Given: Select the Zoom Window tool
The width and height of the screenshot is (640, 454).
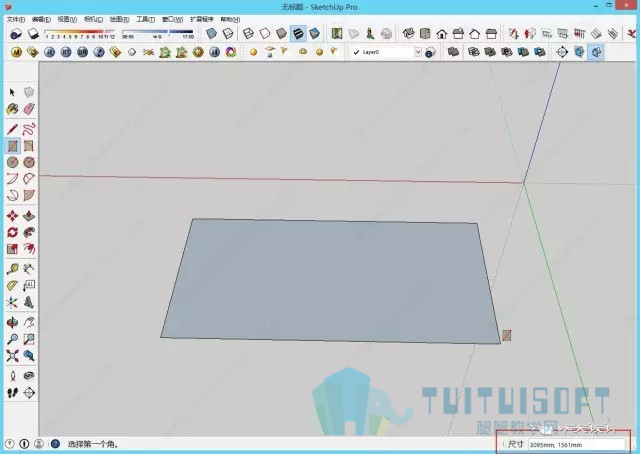Looking at the screenshot, I should (x=29, y=339).
